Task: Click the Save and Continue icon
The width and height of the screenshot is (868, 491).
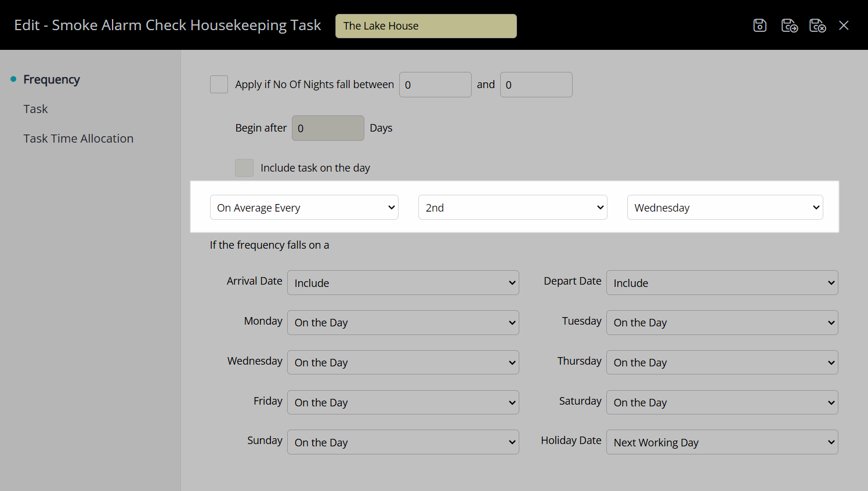Action: pos(789,26)
